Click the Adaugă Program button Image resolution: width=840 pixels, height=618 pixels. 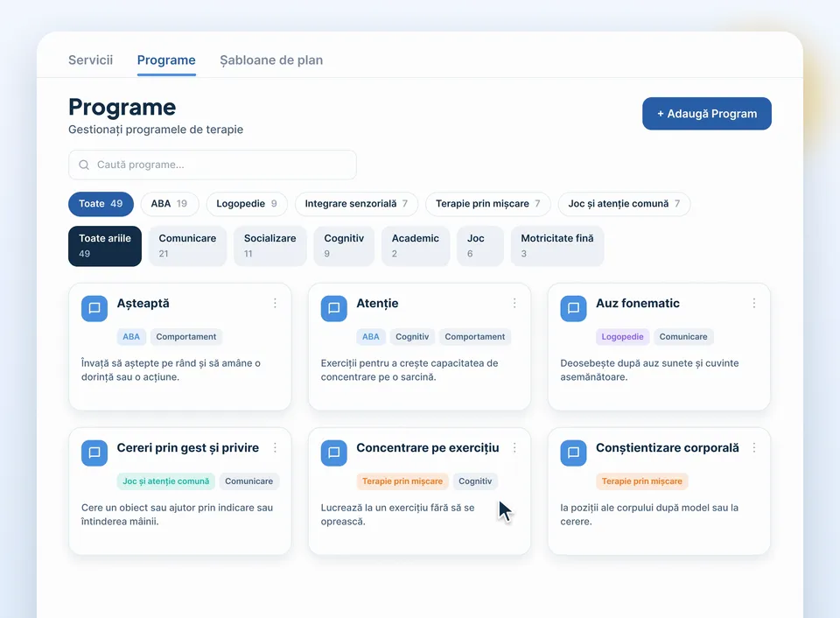pos(707,114)
